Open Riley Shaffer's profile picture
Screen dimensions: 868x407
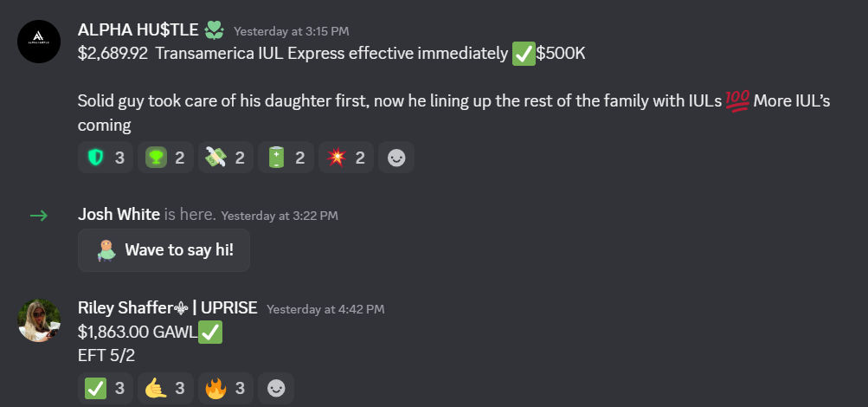[x=39, y=320]
